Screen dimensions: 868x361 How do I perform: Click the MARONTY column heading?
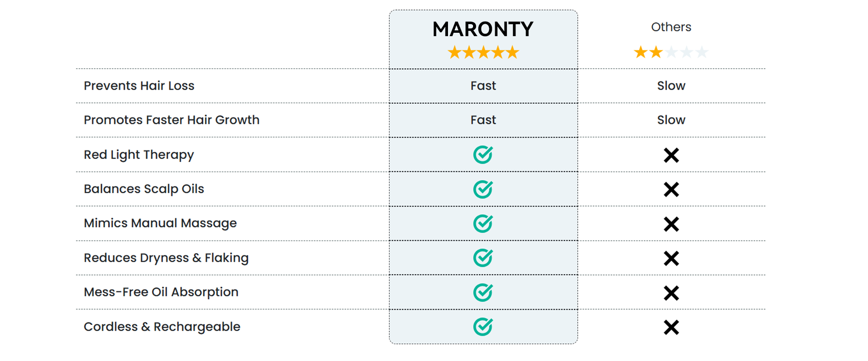483,29
